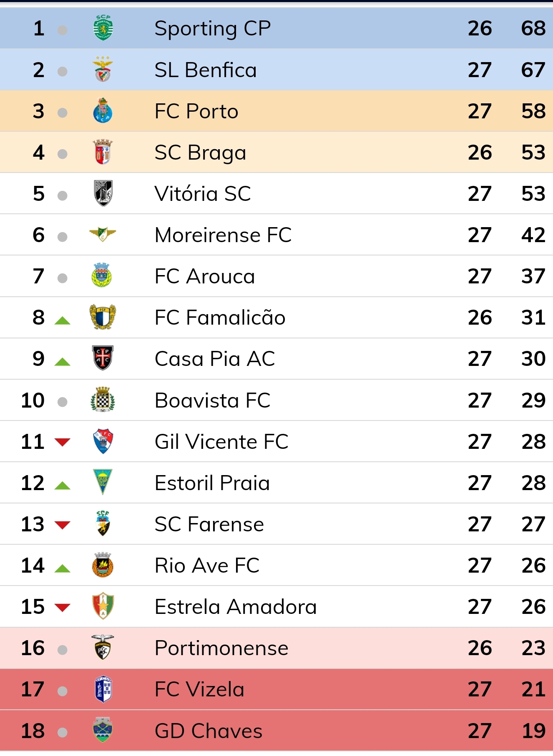Select the Estoril Praia triangular crest
This screenshot has width=553, height=756.
pyautogui.click(x=103, y=483)
